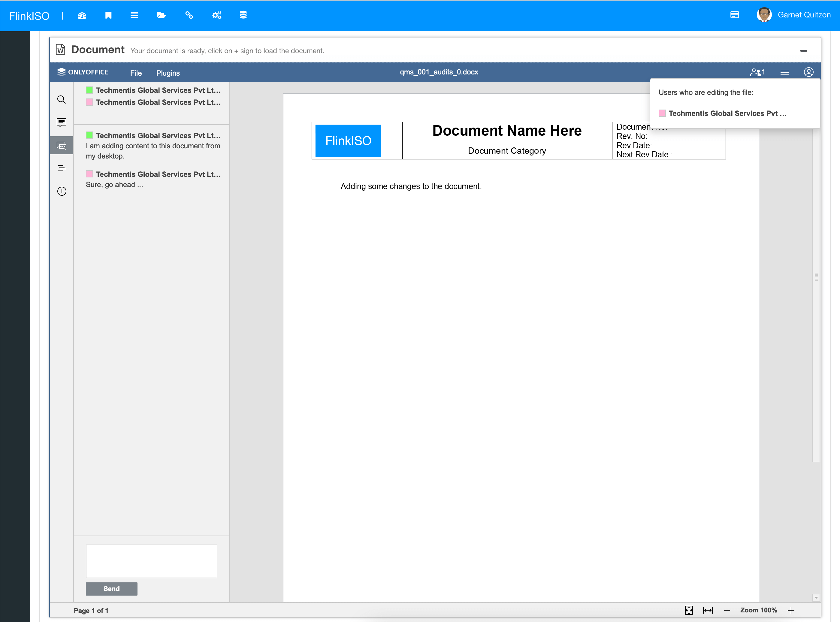The image size is (840, 622).
Task: Open the view settings hamburger icon
Action: [x=785, y=72]
